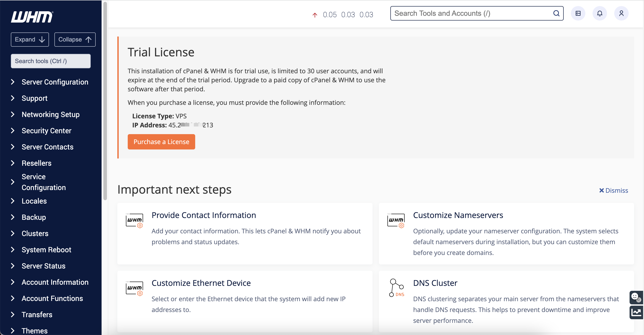The image size is (644, 335).
Task: Click the IP Address line
Action: pyautogui.click(x=172, y=125)
